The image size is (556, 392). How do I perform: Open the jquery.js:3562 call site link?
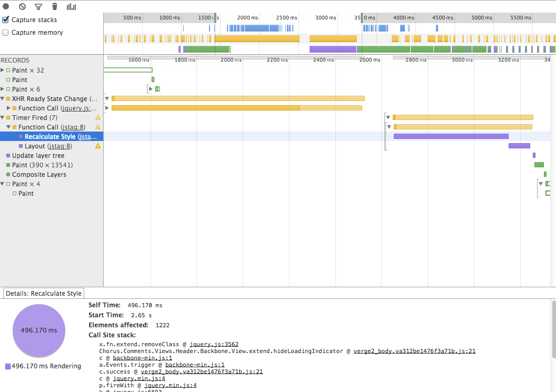point(214,344)
